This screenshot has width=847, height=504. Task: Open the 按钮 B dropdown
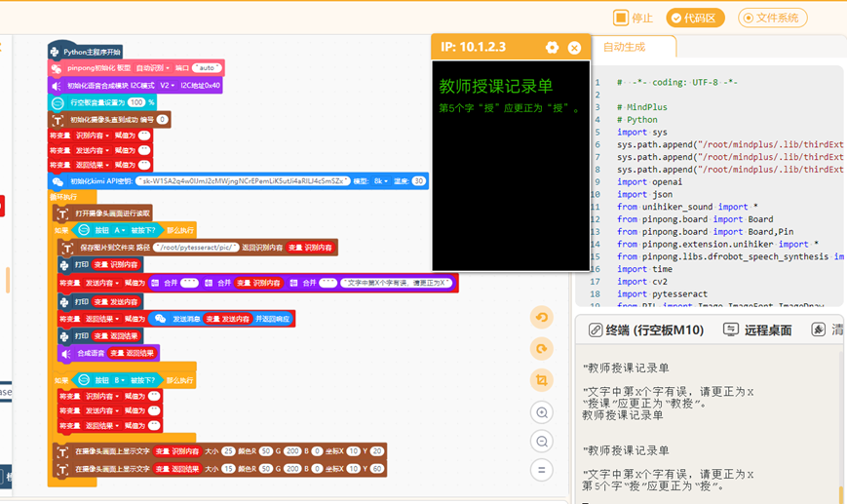(118, 380)
